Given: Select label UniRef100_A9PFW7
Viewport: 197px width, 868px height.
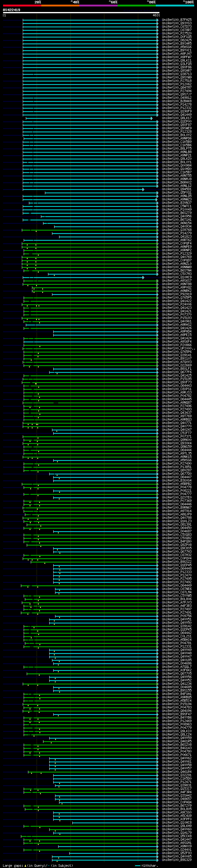Looking at the screenshot, I should click(x=176, y=57).
